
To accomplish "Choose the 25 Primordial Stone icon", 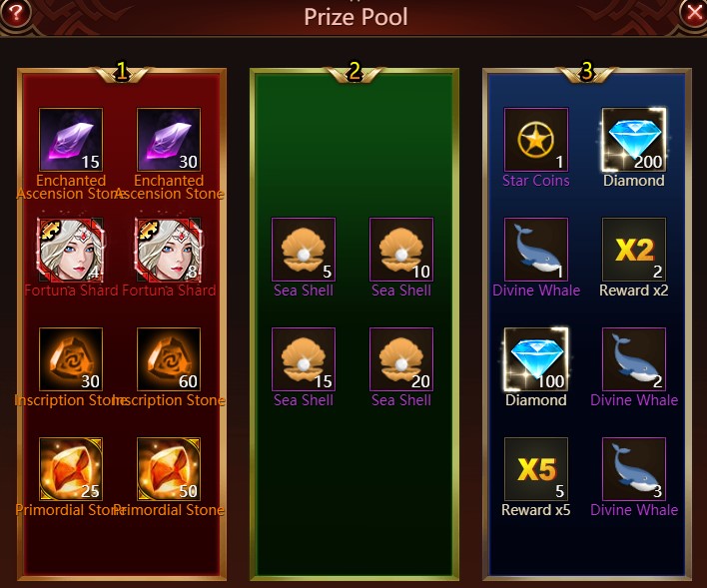I will (71, 469).
